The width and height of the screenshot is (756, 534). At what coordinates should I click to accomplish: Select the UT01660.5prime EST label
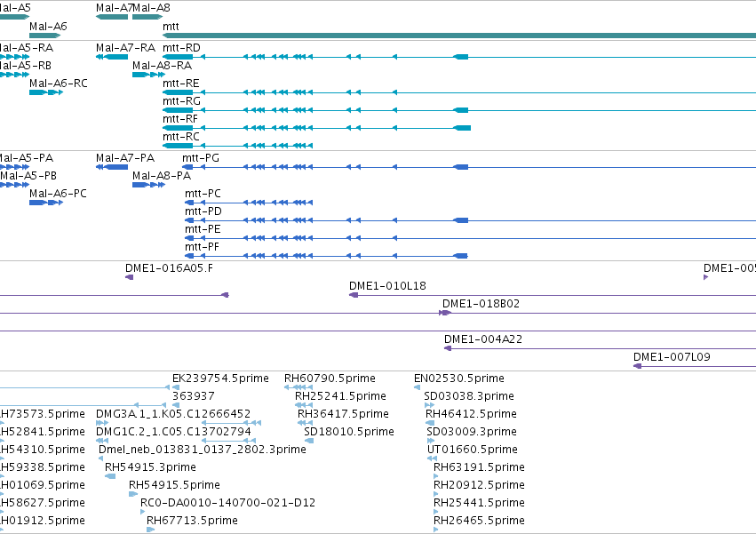click(473, 450)
